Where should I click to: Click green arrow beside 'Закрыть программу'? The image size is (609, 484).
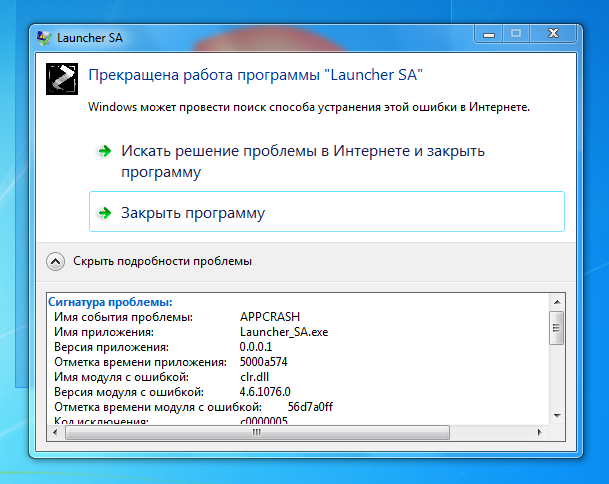[104, 213]
